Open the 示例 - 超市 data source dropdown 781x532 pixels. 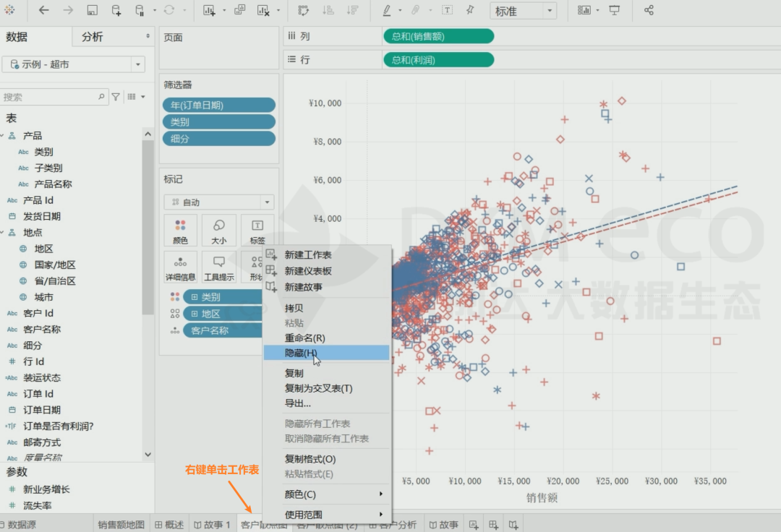(x=137, y=64)
